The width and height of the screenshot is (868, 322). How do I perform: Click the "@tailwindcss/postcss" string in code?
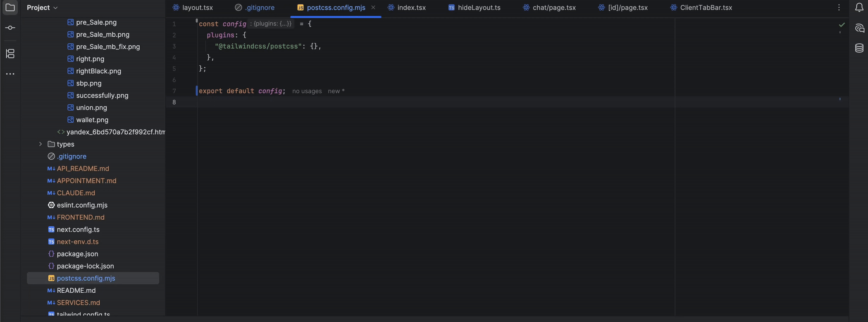(x=258, y=46)
